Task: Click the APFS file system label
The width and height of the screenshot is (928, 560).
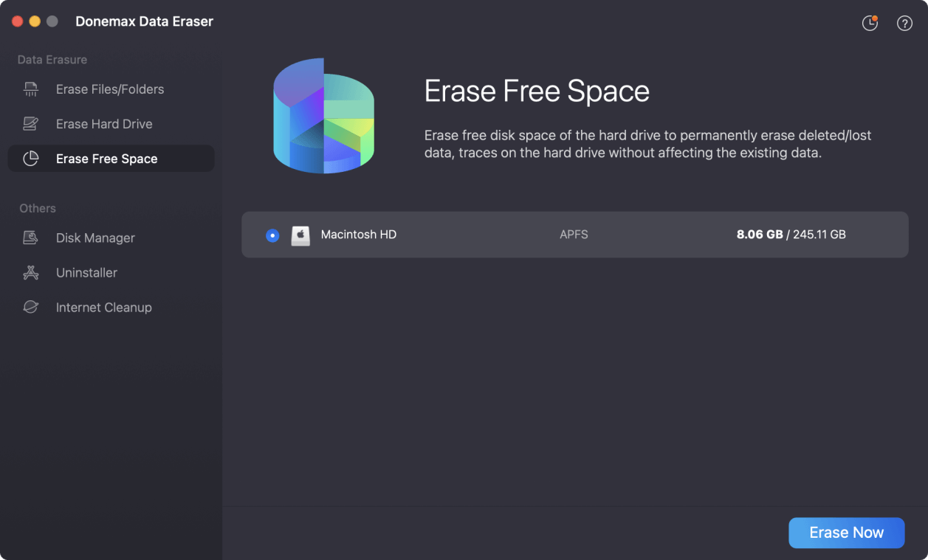Action: point(574,234)
